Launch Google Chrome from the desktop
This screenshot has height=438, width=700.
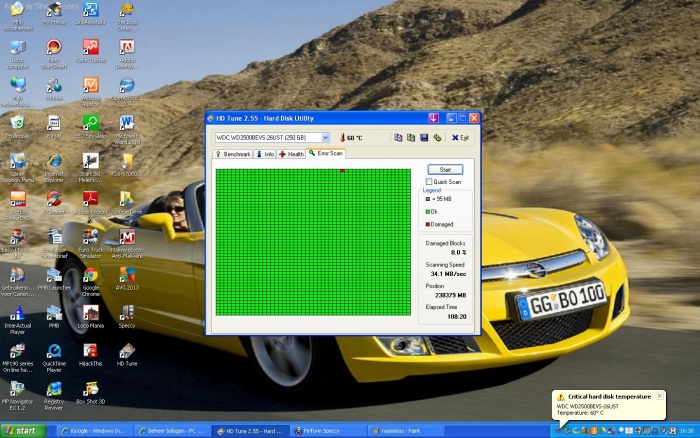[90, 277]
